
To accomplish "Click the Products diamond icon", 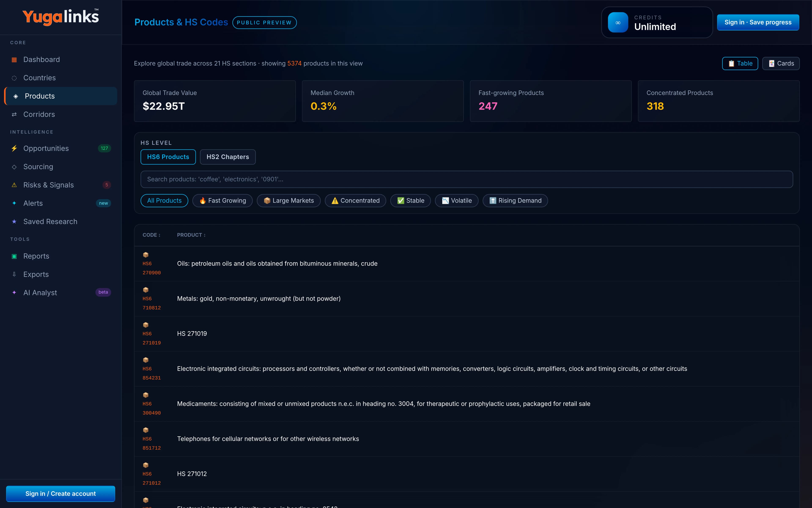I will click(x=15, y=96).
